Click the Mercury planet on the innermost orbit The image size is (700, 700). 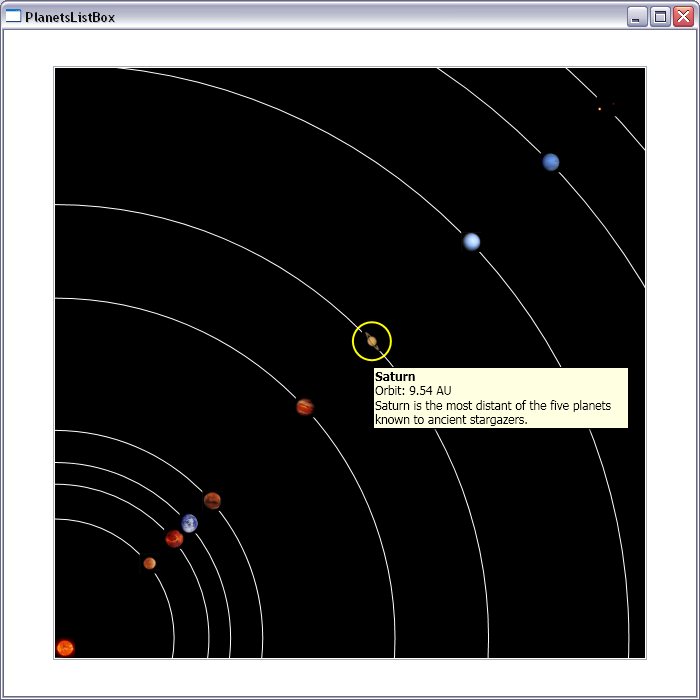[149, 563]
